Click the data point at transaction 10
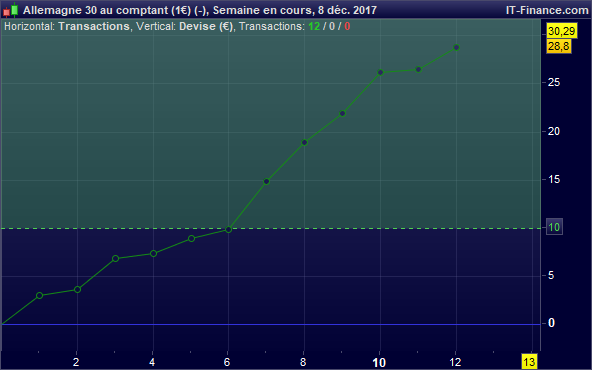 tap(380, 72)
